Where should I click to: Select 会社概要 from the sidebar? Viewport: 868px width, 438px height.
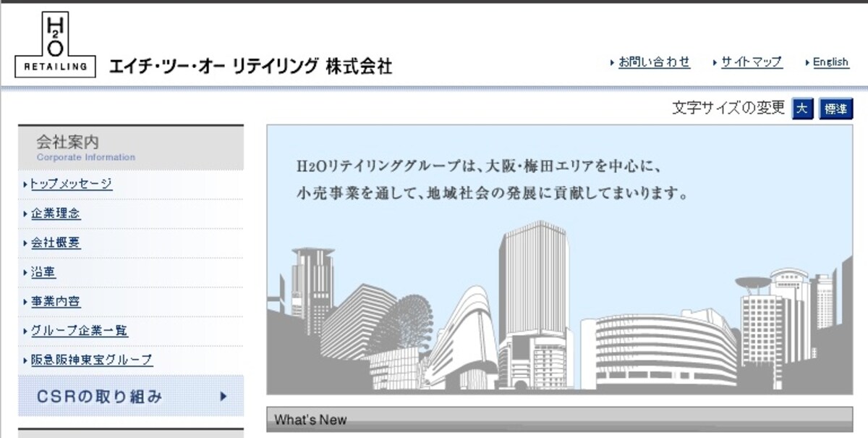click(55, 243)
